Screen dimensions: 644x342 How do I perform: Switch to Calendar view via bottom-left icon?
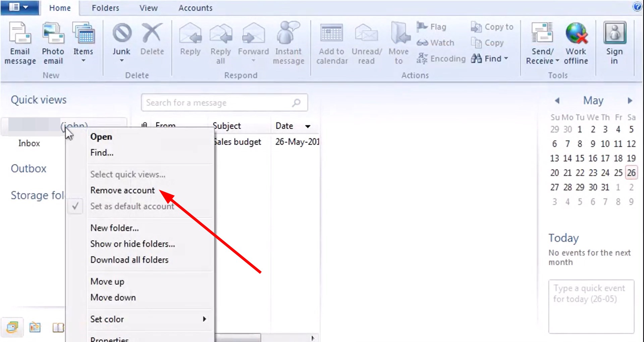(35, 328)
